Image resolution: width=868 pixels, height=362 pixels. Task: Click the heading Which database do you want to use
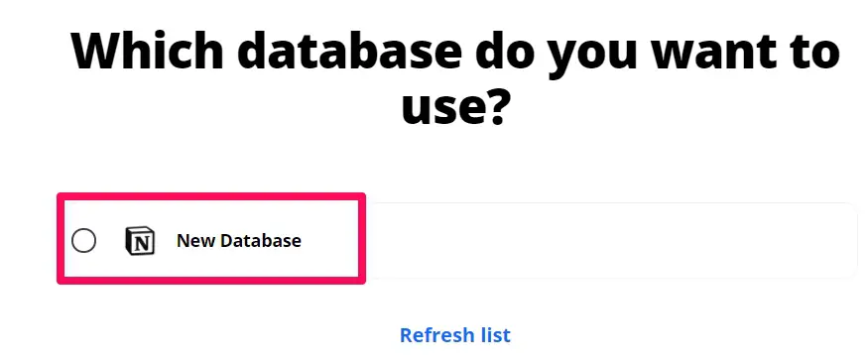455,77
